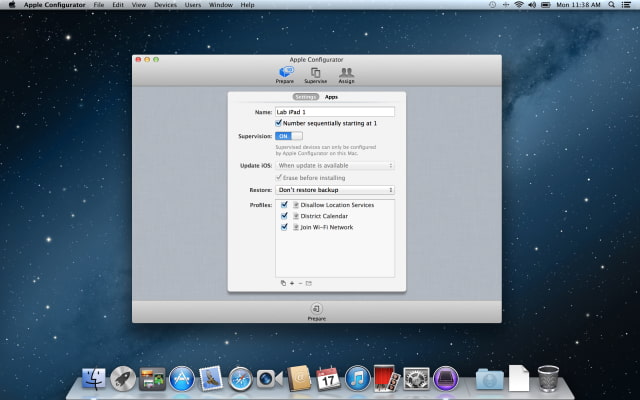This screenshot has height=400, width=640.
Task: Open the Assign section
Action: coord(346,74)
